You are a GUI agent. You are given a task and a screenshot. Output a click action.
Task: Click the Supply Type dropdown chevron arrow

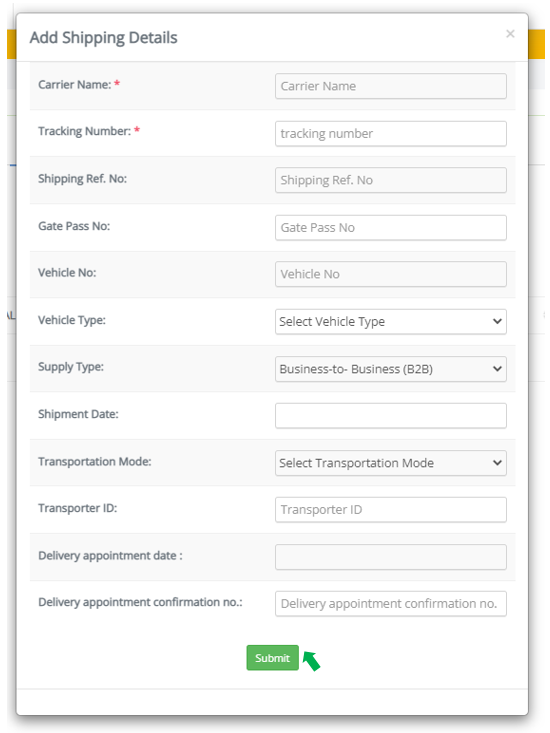497,369
